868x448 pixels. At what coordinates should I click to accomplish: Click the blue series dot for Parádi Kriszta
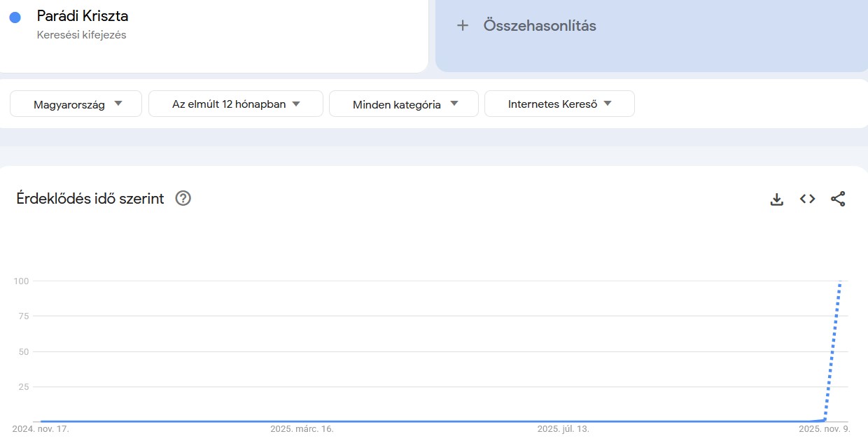click(15, 16)
